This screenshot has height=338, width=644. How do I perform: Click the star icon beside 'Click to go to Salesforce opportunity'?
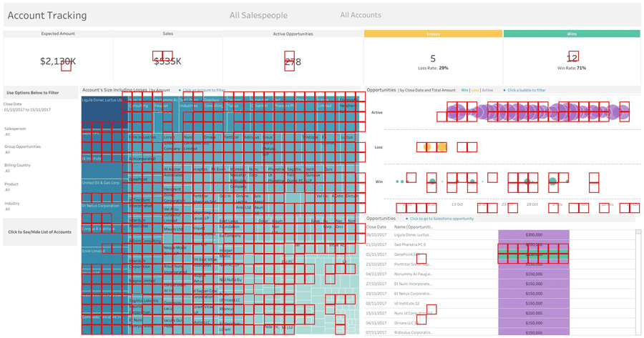406,219
